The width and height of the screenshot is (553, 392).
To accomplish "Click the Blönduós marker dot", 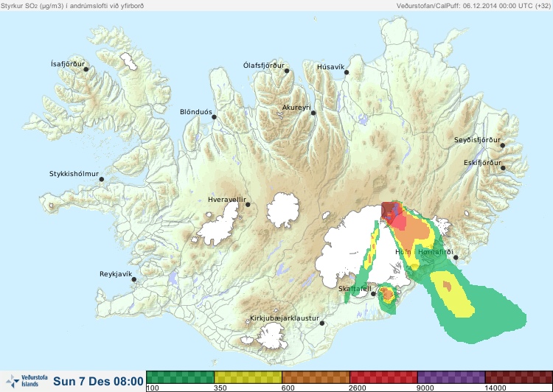I will pyautogui.click(x=214, y=117).
